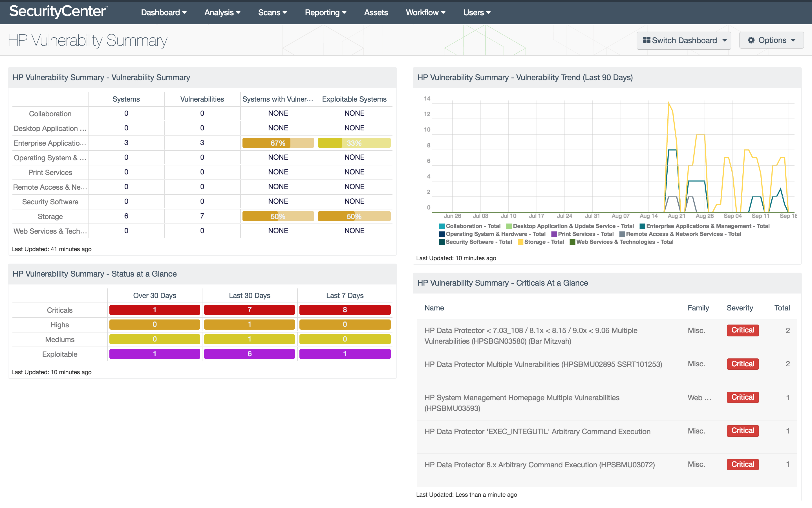Screen dimensions: 812x508
Task: Toggle Enterprise Applications & Management legend swatch
Action: point(642,226)
